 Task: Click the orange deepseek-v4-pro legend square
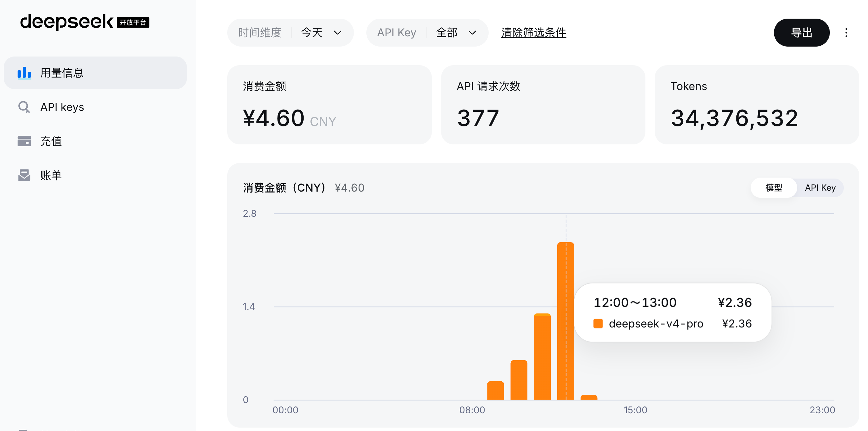[598, 324]
